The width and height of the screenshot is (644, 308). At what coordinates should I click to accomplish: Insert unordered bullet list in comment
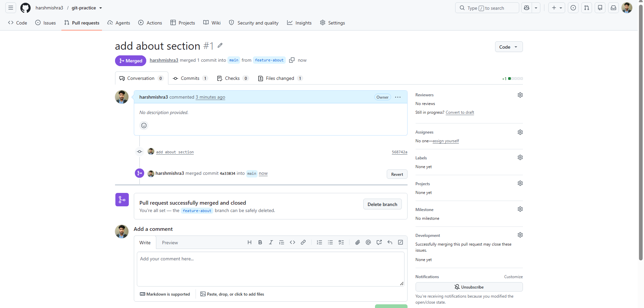tap(330, 242)
